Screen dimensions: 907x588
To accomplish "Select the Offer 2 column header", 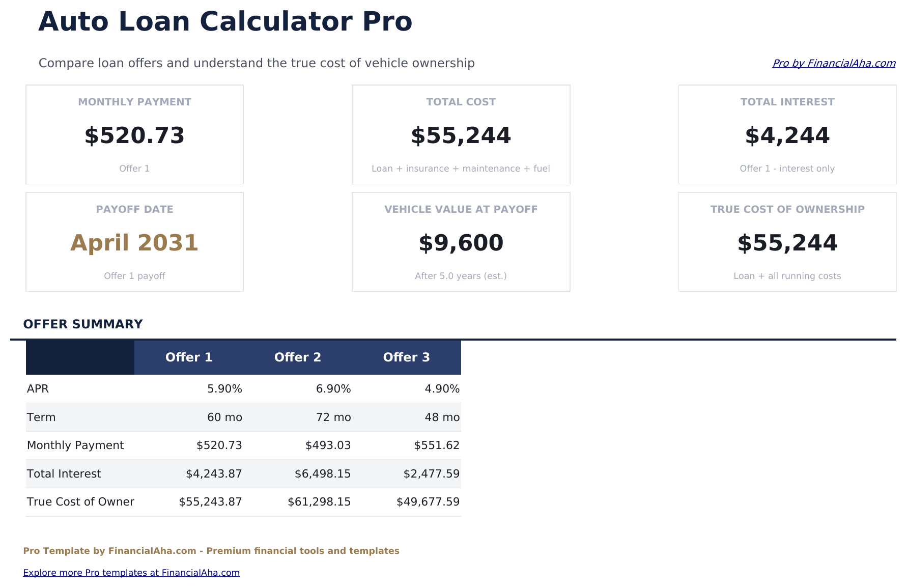I will tap(298, 357).
